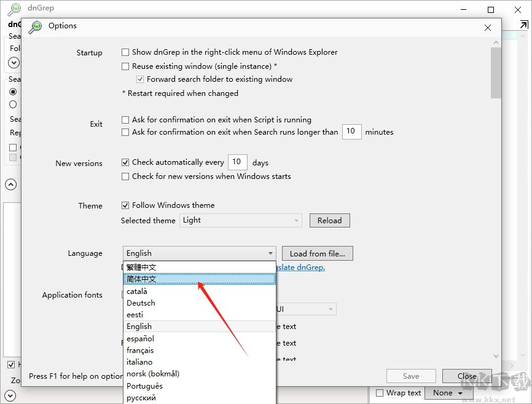This screenshot has height=404, width=532.
Task: Enable confirmation on exit when Script is running
Action: coord(125,120)
